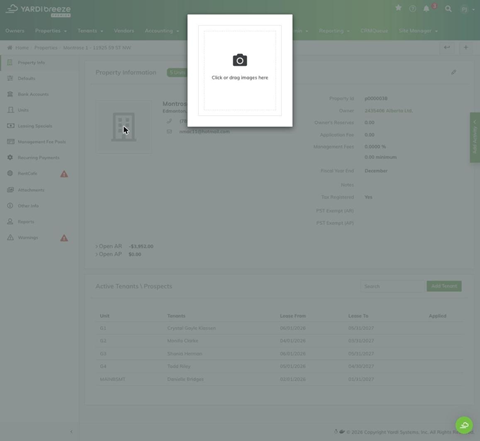Screen dimensions: 480x441
Task: Open CRMQueue menu
Action: point(374,31)
